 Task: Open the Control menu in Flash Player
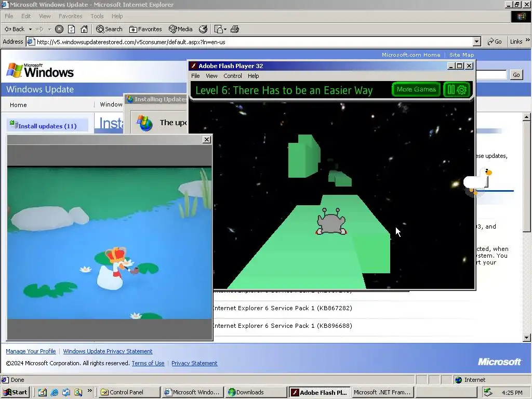(x=233, y=76)
